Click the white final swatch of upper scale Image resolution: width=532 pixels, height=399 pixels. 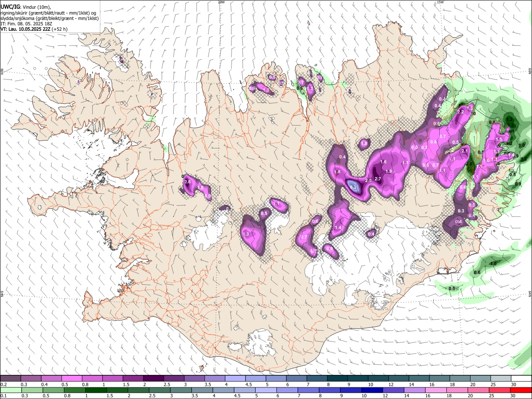coord(520,378)
